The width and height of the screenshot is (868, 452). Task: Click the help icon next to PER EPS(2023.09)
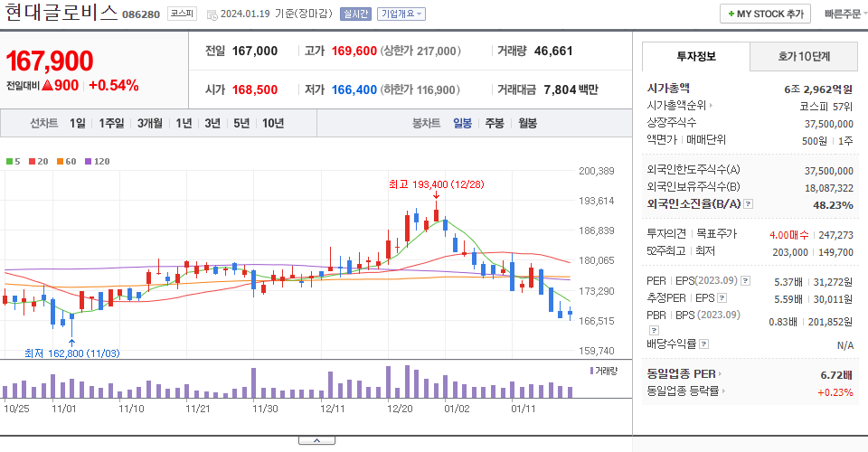tap(746, 281)
